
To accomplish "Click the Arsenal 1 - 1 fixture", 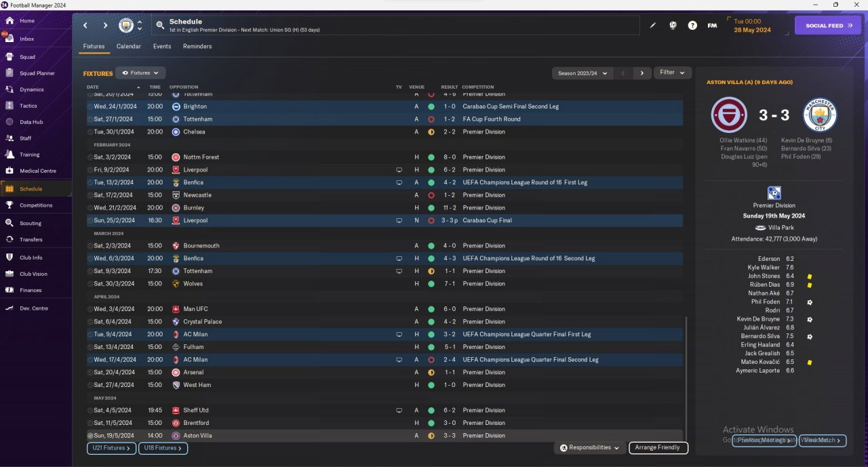I will click(x=384, y=373).
